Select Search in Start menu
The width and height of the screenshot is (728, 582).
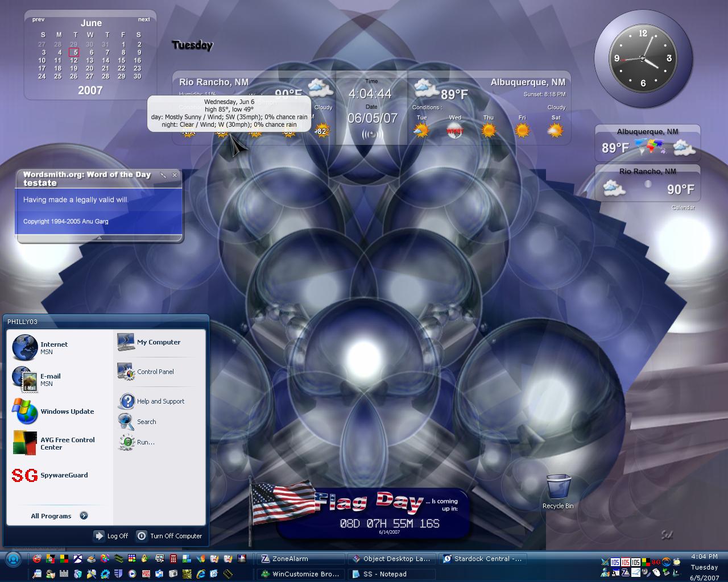point(137,422)
